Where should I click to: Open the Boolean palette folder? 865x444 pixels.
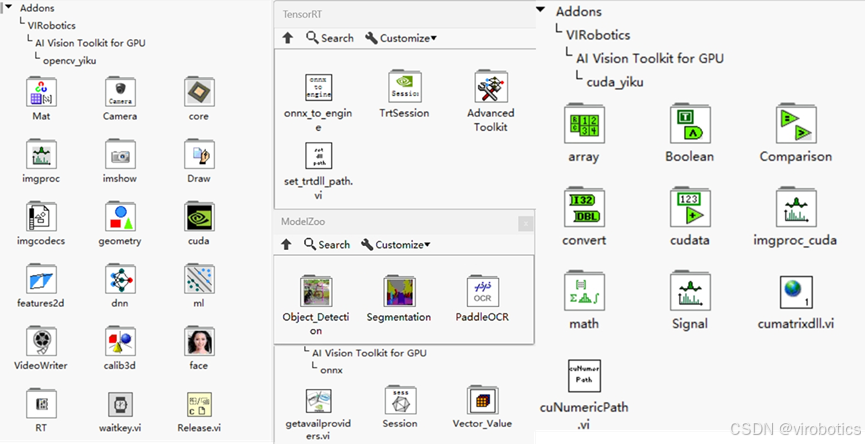click(x=690, y=125)
